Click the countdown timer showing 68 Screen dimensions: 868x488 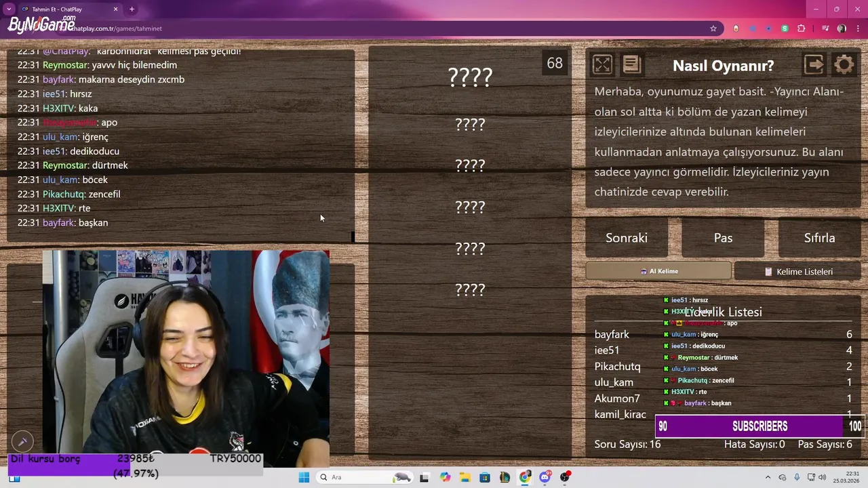555,63
